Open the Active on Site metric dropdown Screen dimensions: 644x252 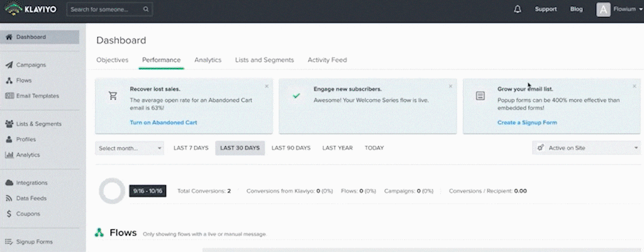click(586, 148)
